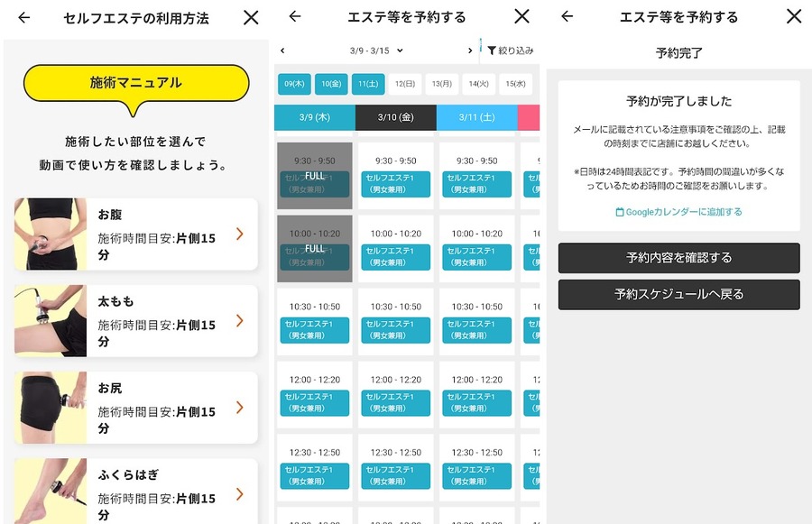Expand the お腹 treatment entry
This screenshot has height=524, width=812.
tap(240, 234)
